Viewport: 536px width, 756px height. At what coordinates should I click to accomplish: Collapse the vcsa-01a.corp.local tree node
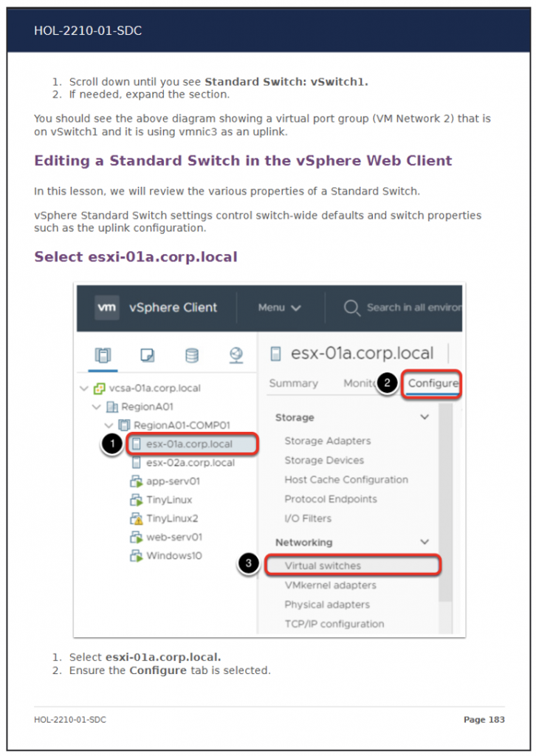click(84, 388)
